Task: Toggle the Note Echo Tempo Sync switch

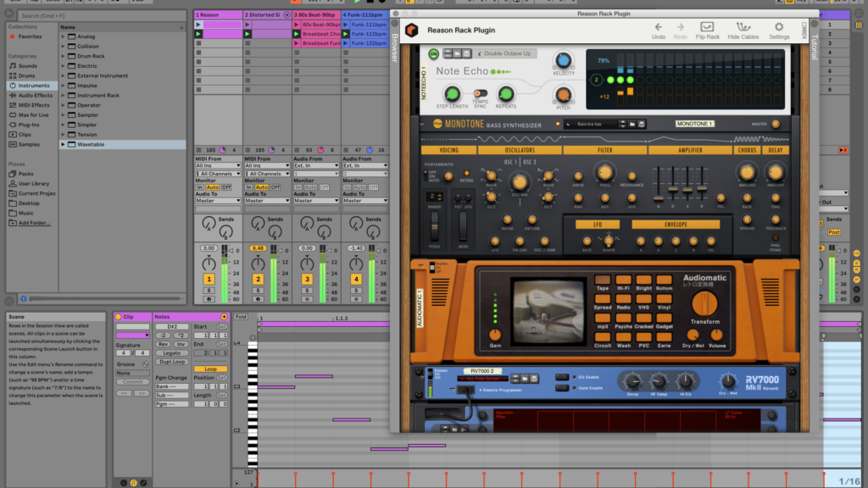Action: 480,93
